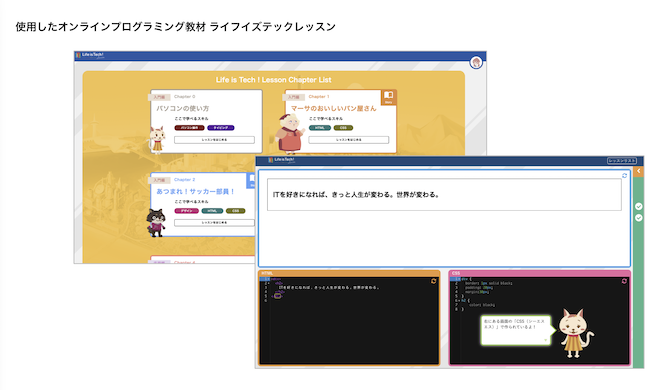Click the Chapter 0 label
Screen dimensions: 670x390
(185, 97)
